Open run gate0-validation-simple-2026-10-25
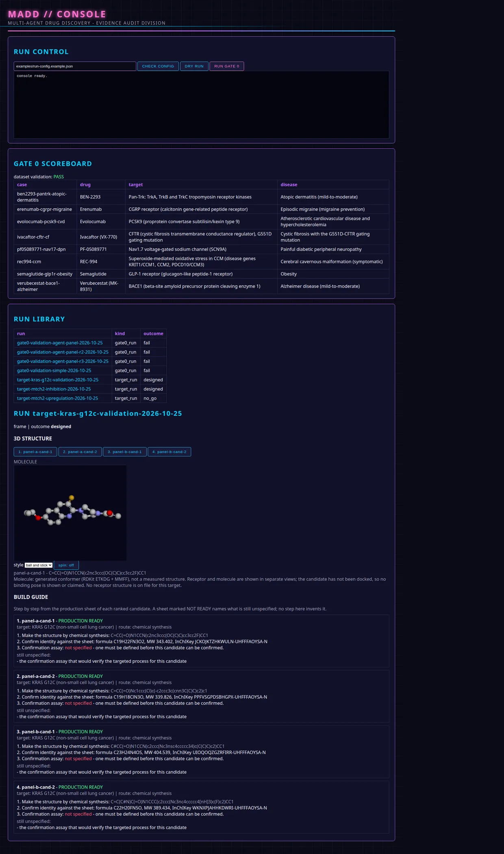The image size is (504, 854). (54, 370)
